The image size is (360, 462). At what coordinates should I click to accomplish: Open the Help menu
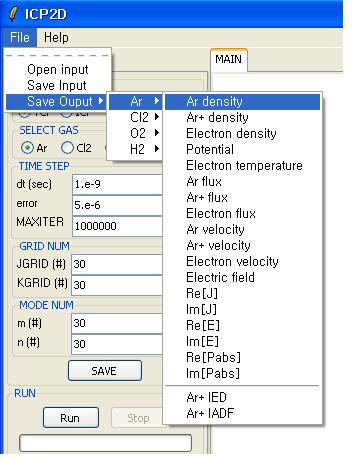[x=56, y=37]
